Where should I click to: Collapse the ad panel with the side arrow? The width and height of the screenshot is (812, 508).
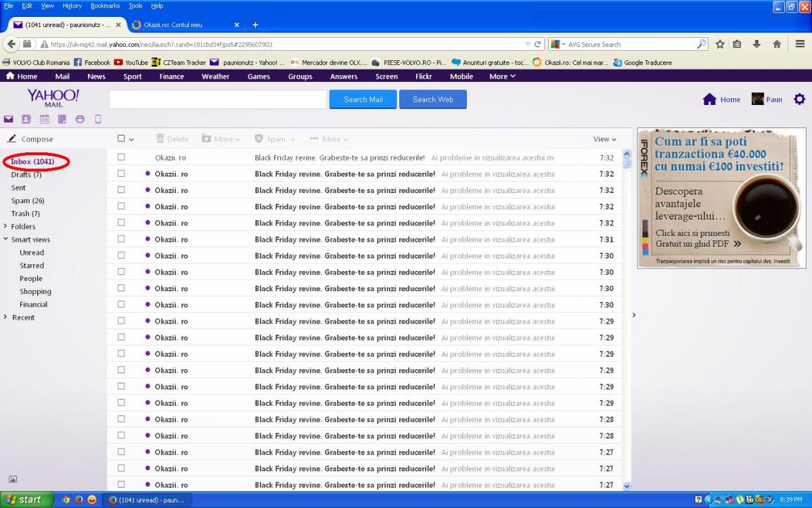(634, 315)
